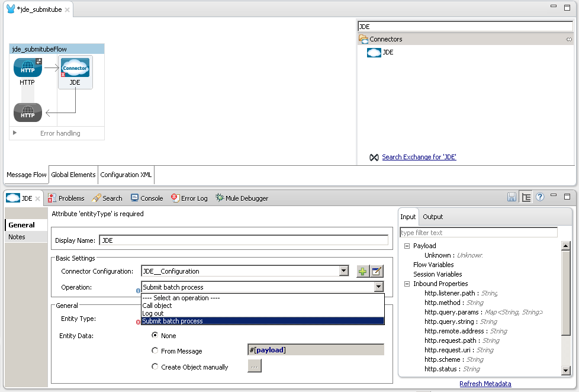Click the Error Log view icon
The width and height of the screenshot is (579, 392).
(175, 198)
